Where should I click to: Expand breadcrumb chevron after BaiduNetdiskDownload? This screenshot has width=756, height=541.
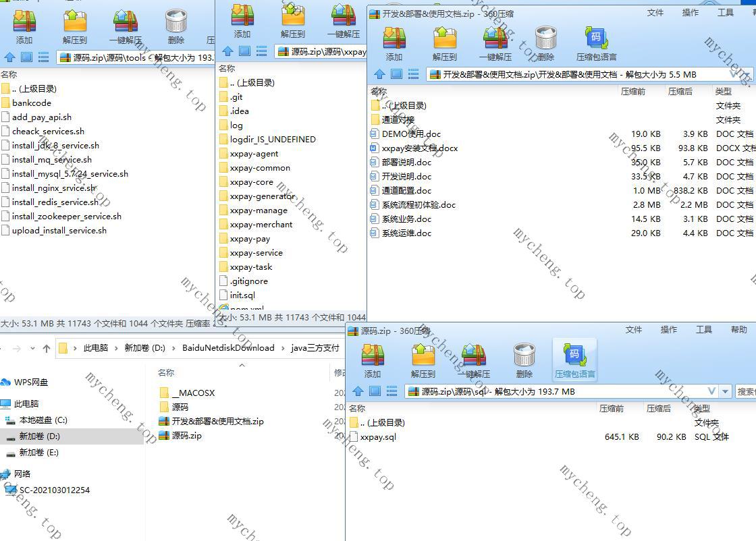[x=283, y=348]
